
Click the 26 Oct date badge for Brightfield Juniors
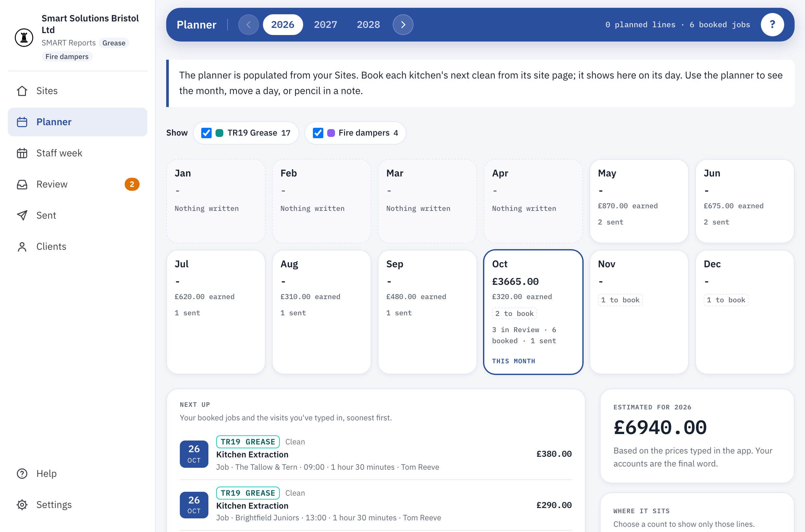click(194, 505)
